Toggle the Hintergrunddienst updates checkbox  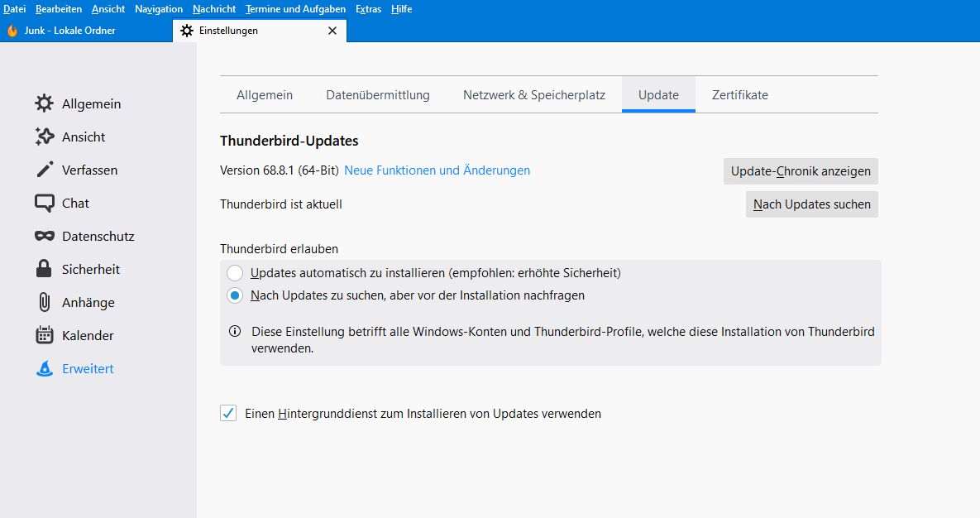click(228, 413)
